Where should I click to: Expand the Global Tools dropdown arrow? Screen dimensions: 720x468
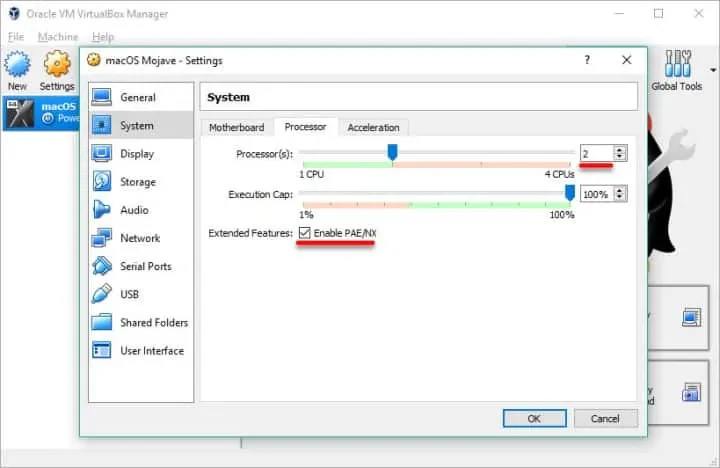coord(713,70)
